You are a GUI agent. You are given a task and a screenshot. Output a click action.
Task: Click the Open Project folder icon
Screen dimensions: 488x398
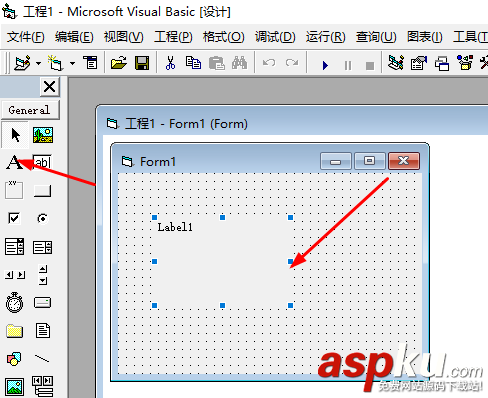click(x=119, y=63)
